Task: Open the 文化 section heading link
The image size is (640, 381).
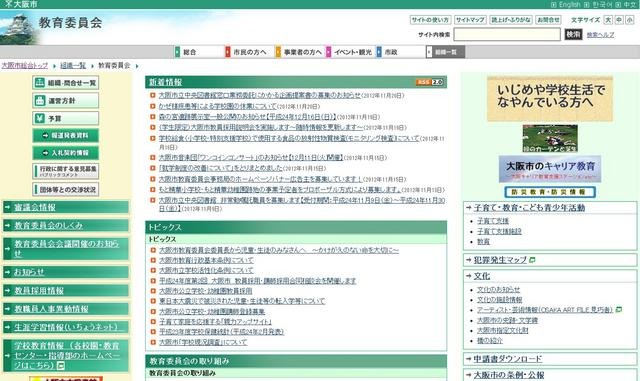Action: coord(482,276)
